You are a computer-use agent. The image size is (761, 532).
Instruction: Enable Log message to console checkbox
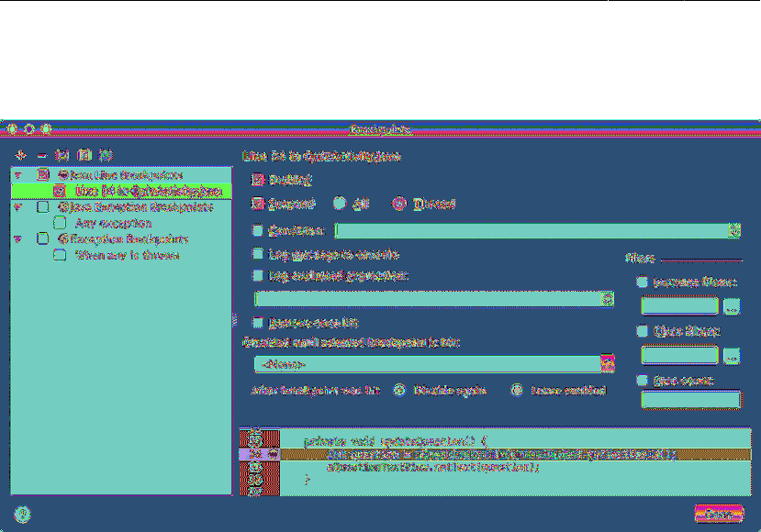[x=258, y=254]
